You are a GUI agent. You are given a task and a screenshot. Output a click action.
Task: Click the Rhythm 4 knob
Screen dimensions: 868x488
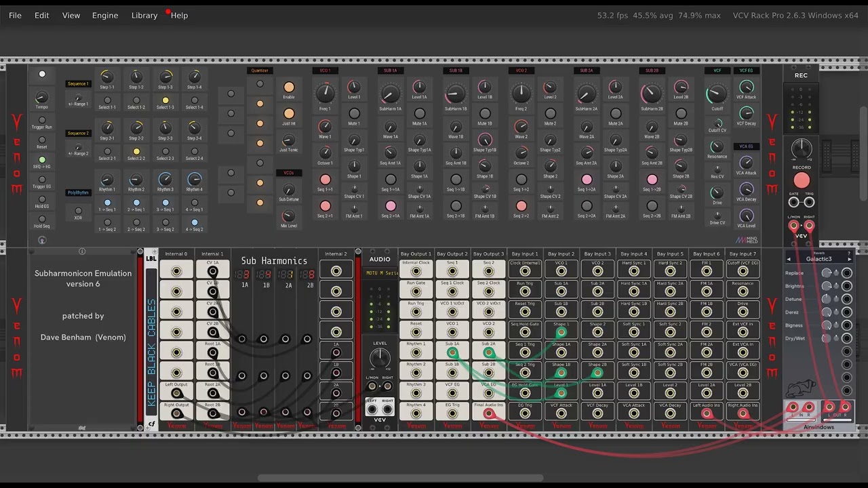195,179
